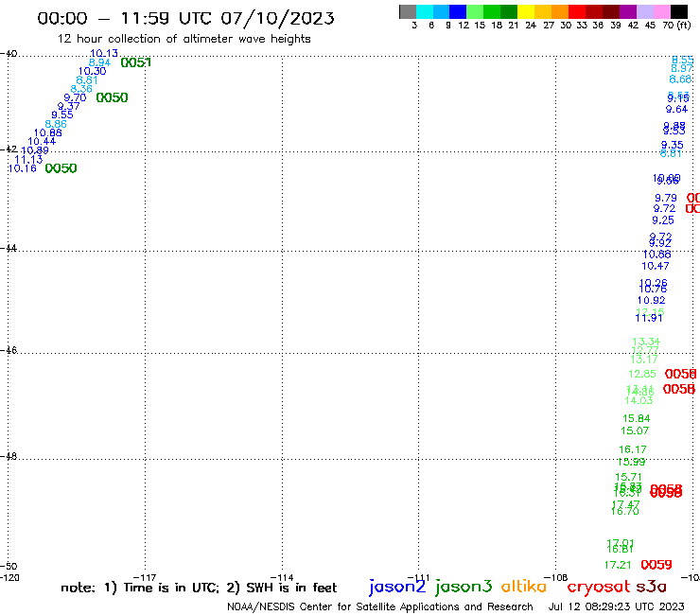Click the wave height value 15.84
Viewport: 700px width, 615px height.
[637, 418]
